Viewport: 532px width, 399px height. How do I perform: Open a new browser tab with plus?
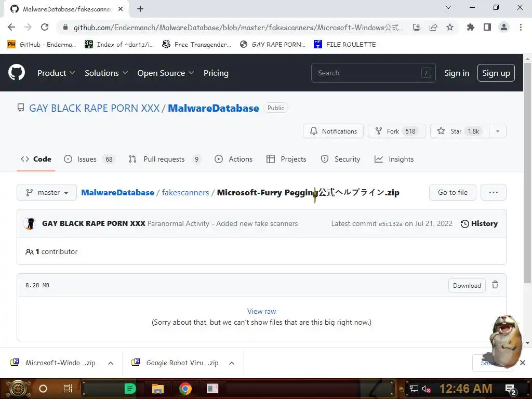pos(140,9)
